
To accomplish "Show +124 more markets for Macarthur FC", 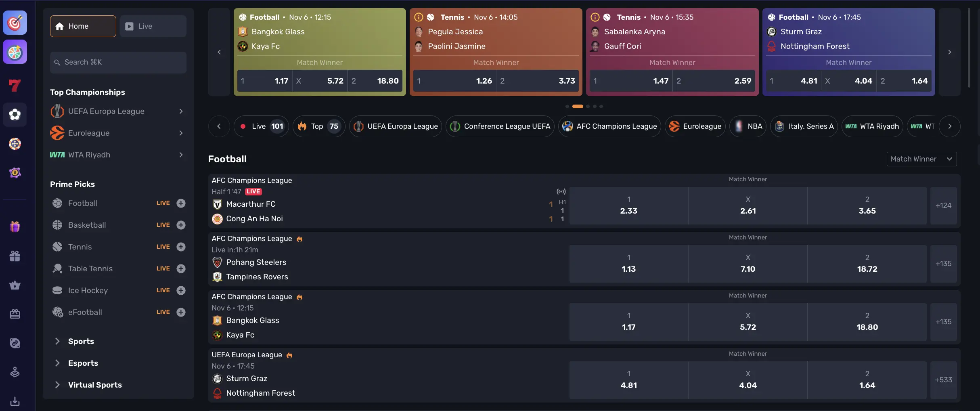I will (943, 205).
